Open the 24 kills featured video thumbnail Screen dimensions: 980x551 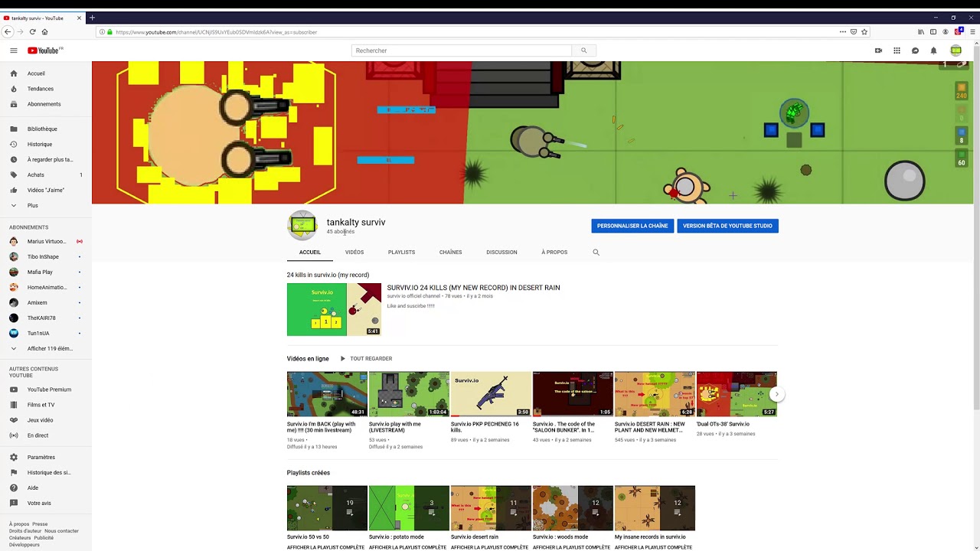(334, 309)
